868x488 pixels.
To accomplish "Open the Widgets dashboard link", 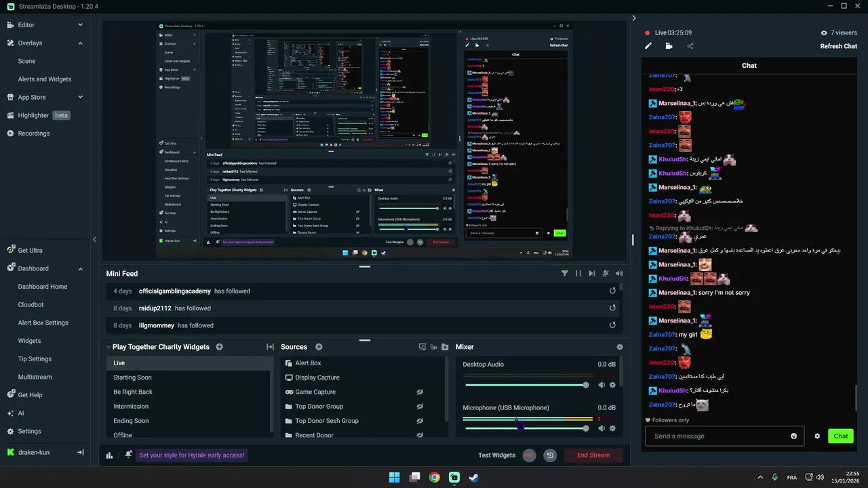I will tap(29, 341).
